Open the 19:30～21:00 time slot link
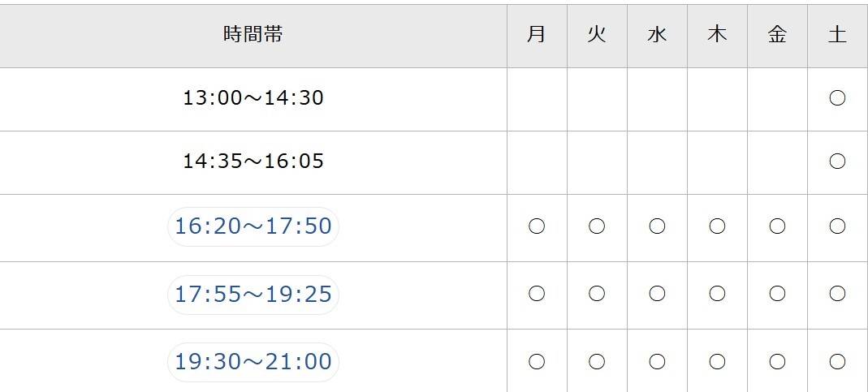Image resolution: width=868 pixels, height=392 pixels. click(253, 361)
